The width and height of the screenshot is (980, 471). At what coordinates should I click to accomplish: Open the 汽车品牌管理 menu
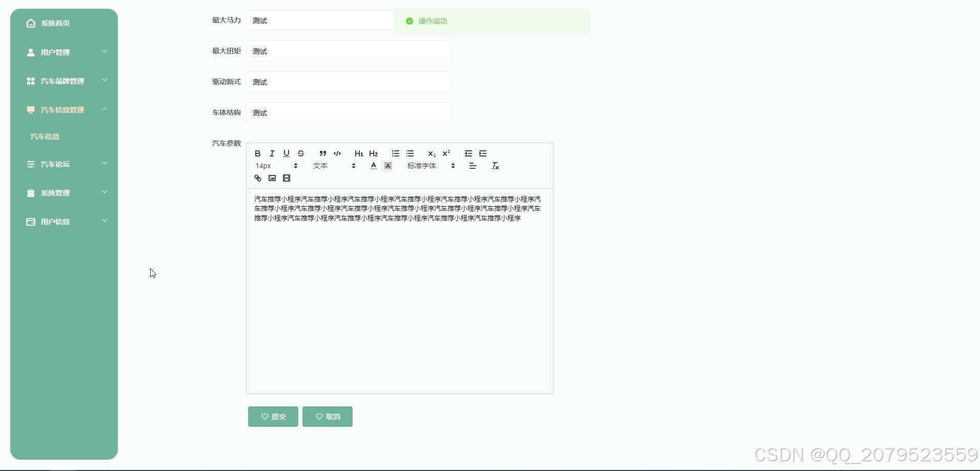(x=64, y=81)
